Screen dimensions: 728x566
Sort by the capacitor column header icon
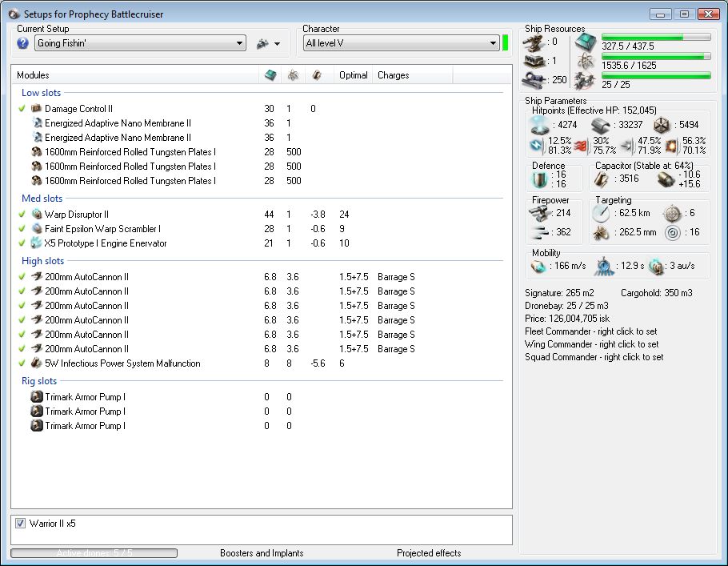(x=317, y=74)
